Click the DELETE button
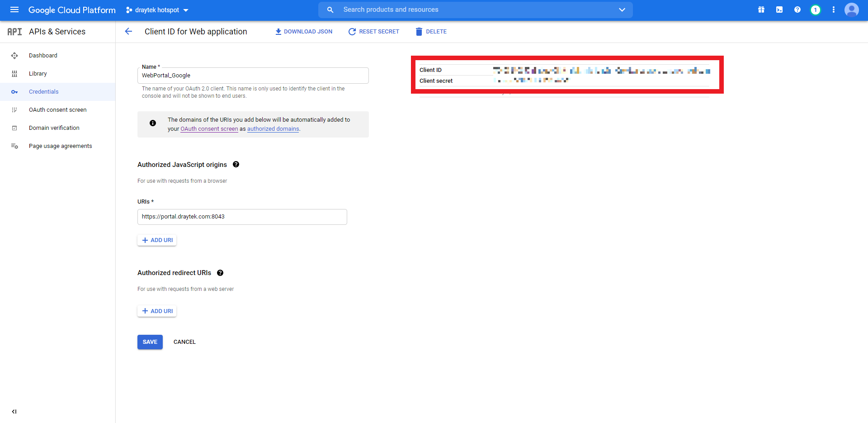Image resolution: width=868 pixels, height=423 pixels. click(431, 32)
